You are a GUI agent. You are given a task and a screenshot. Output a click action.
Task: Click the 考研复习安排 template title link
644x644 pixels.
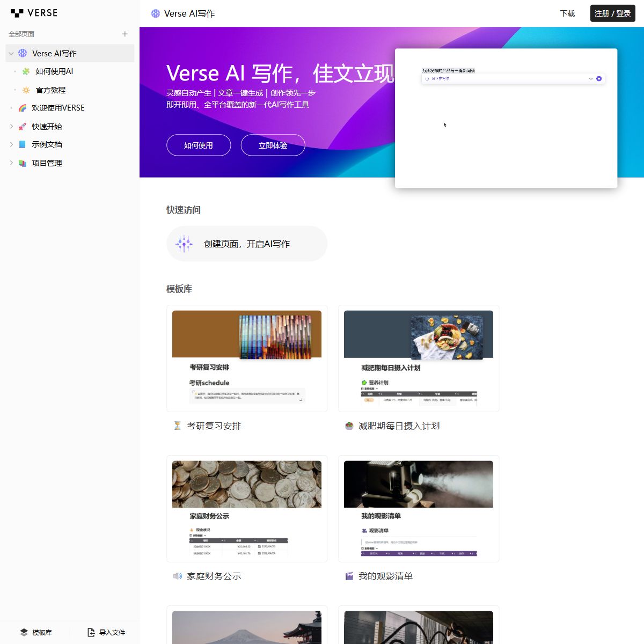(x=214, y=426)
